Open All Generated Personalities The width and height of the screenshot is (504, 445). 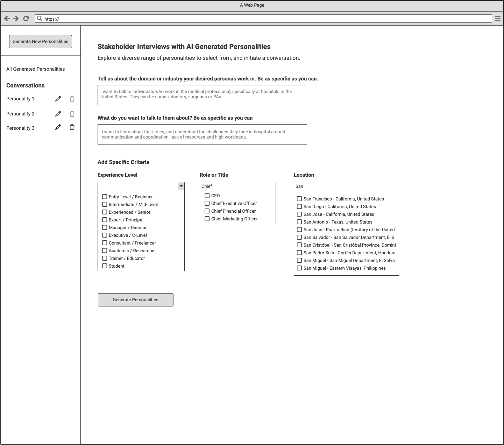point(36,69)
